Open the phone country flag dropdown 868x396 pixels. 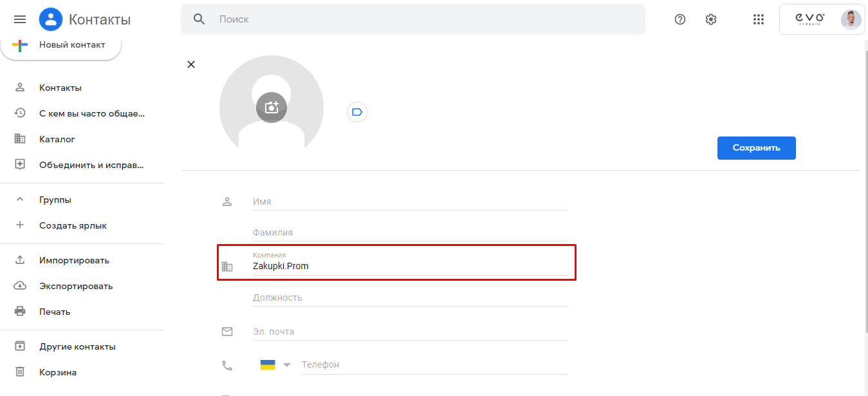pyautogui.click(x=275, y=365)
